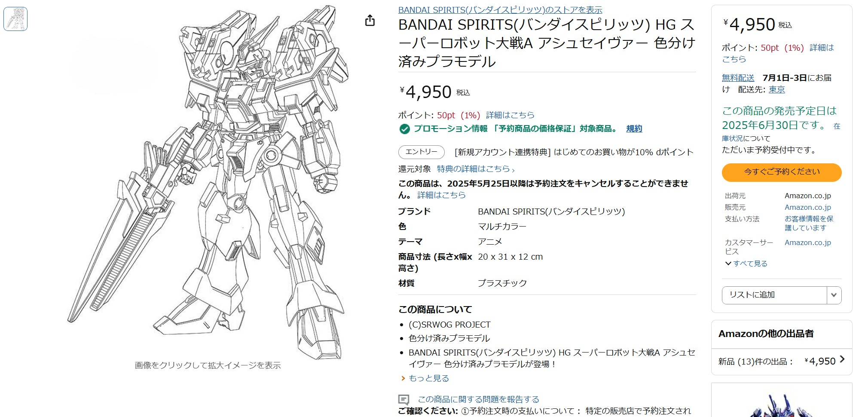The image size is (868, 417).
Task: Open the BANDAI SPIRITS store page
Action: click(x=500, y=10)
